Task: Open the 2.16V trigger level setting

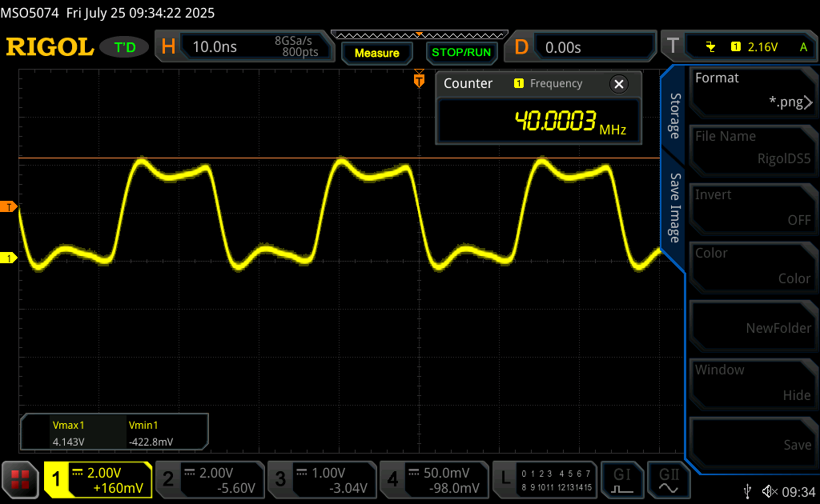Action: (x=762, y=47)
